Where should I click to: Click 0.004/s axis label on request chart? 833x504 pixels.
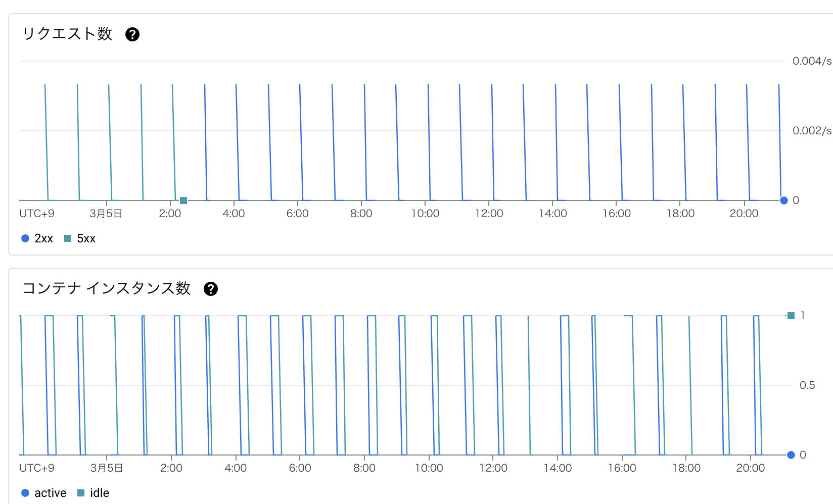tap(812, 61)
